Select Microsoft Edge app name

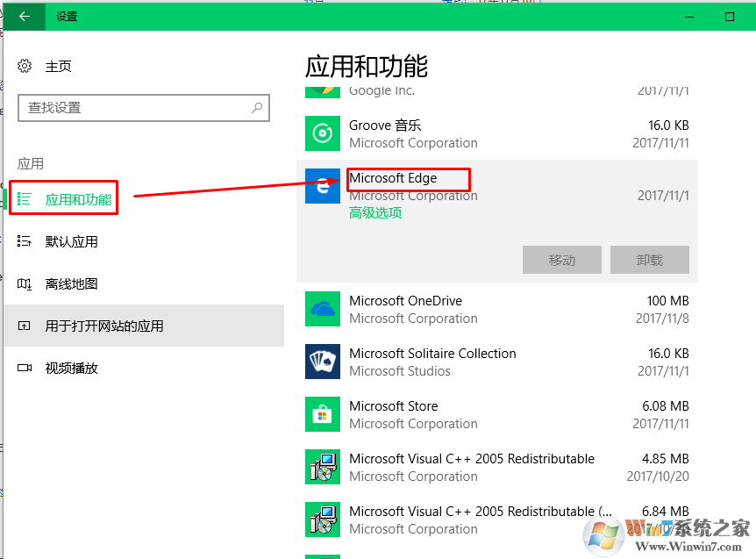(393, 178)
